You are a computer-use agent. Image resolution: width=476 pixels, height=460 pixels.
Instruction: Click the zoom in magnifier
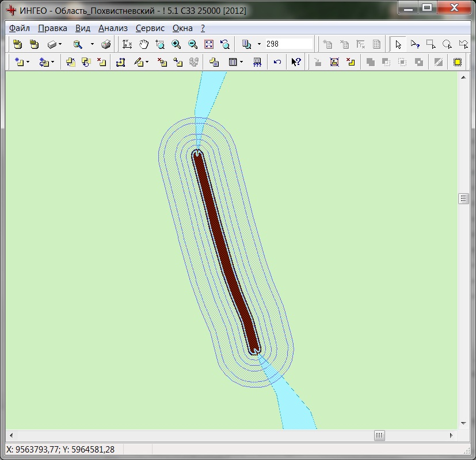[x=176, y=44]
